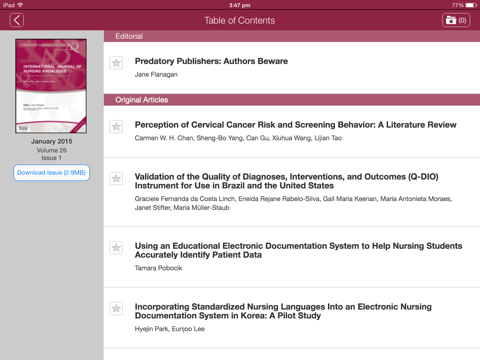This screenshot has width=480, height=360.
Task: Select the Original Articles section header
Action: coord(292,100)
